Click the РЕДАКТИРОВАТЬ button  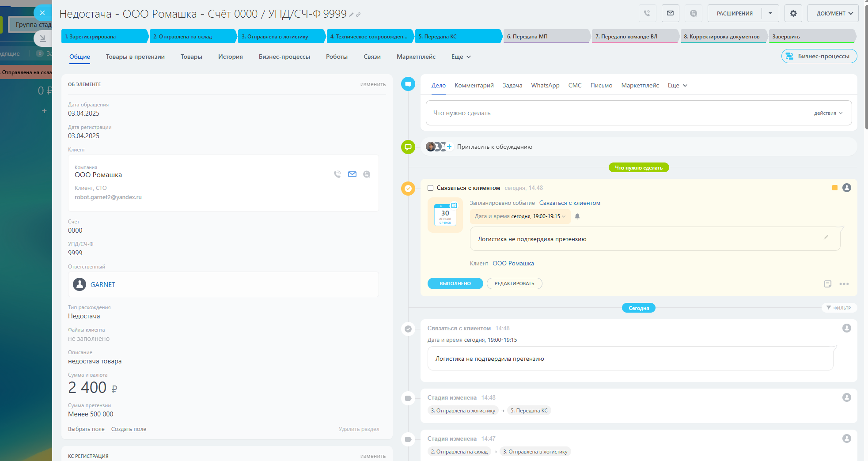[x=514, y=283]
